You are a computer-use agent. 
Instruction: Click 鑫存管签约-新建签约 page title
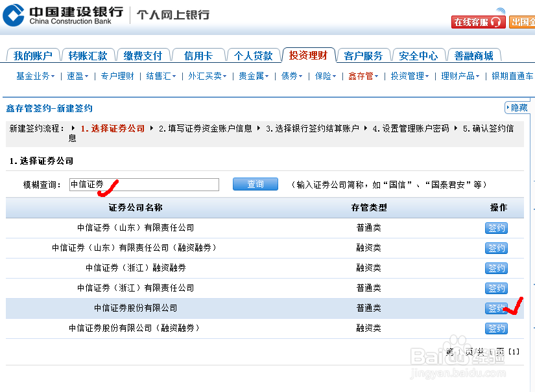[x=49, y=108]
